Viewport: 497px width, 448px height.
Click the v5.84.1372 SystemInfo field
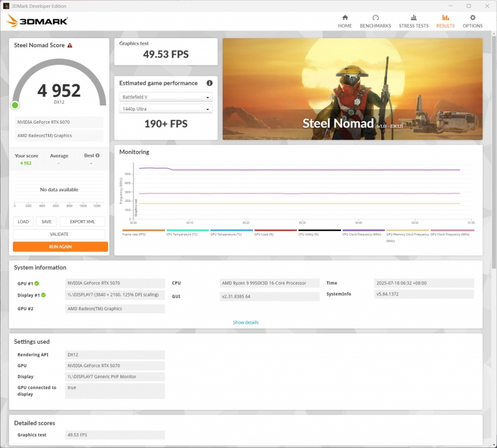[424, 294]
